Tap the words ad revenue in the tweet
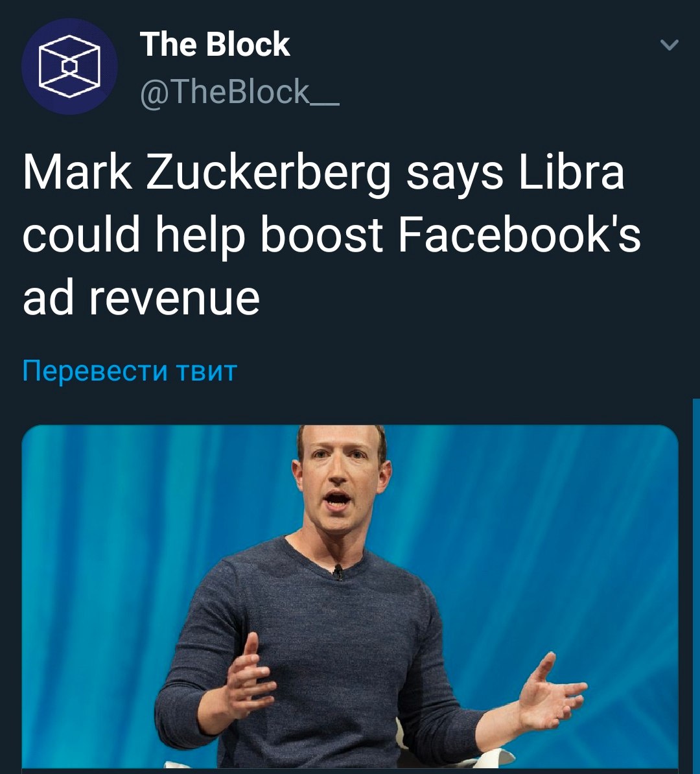700x774 pixels. [x=141, y=298]
